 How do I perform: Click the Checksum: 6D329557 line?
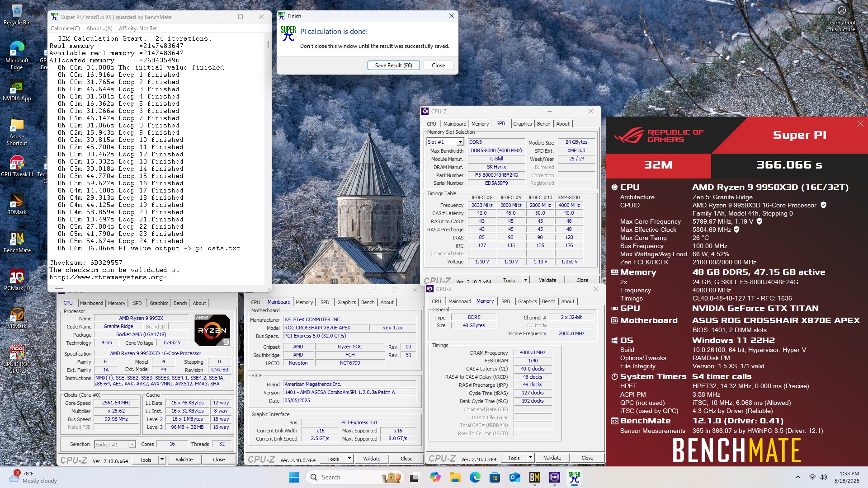[x=86, y=263]
